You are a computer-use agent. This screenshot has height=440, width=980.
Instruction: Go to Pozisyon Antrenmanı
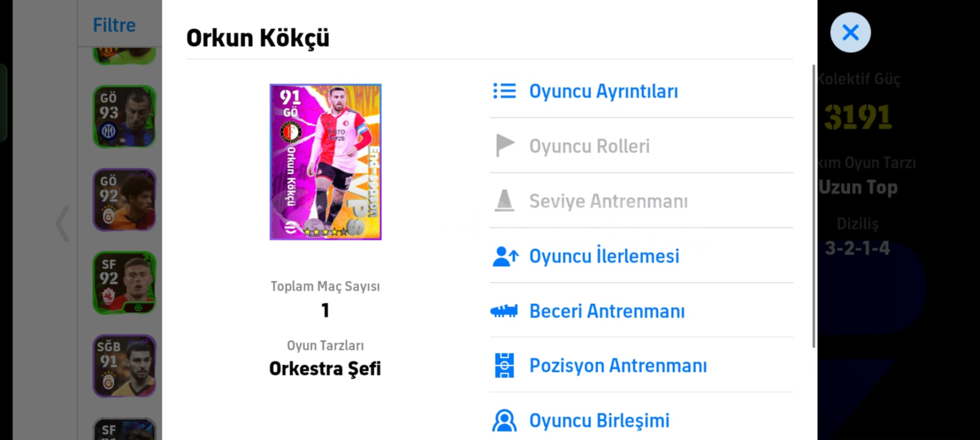coord(618,366)
